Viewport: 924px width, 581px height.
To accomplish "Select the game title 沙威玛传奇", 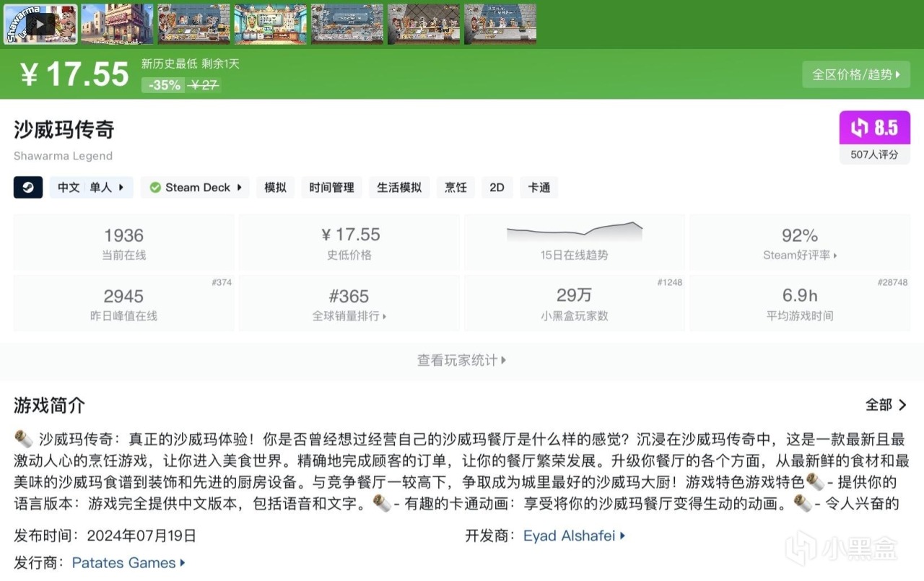I will [x=64, y=130].
